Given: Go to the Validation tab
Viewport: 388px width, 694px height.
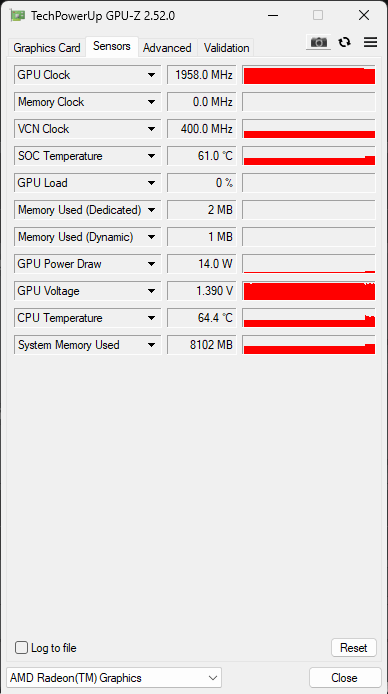Looking at the screenshot, I should (227, 48).
